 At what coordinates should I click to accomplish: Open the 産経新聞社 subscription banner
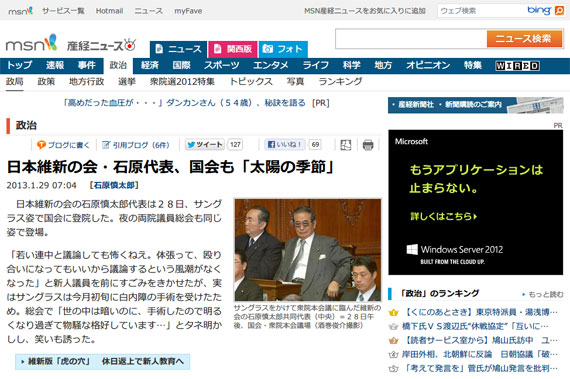click(x=475, y=105)
